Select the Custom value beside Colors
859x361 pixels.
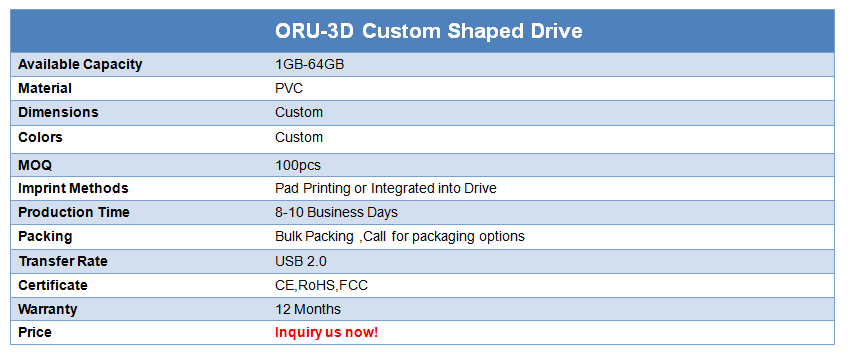(299, 137)
